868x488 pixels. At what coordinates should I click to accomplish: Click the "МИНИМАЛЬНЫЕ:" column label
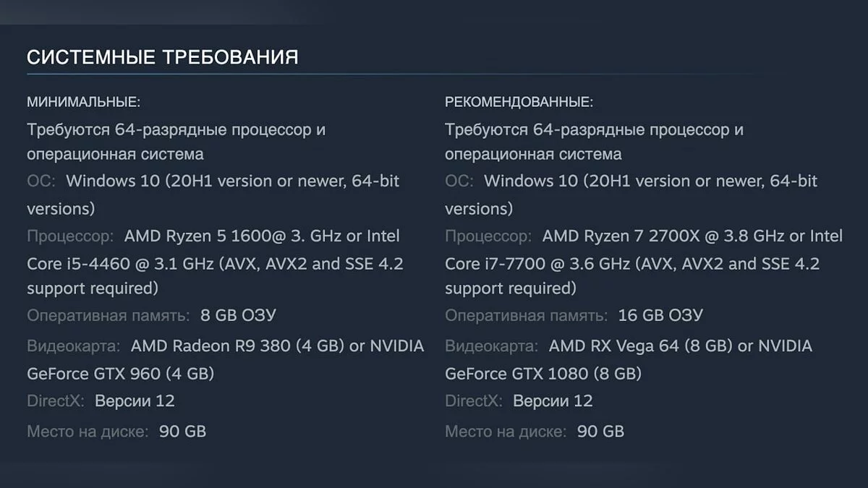click(x=83, y=102)
